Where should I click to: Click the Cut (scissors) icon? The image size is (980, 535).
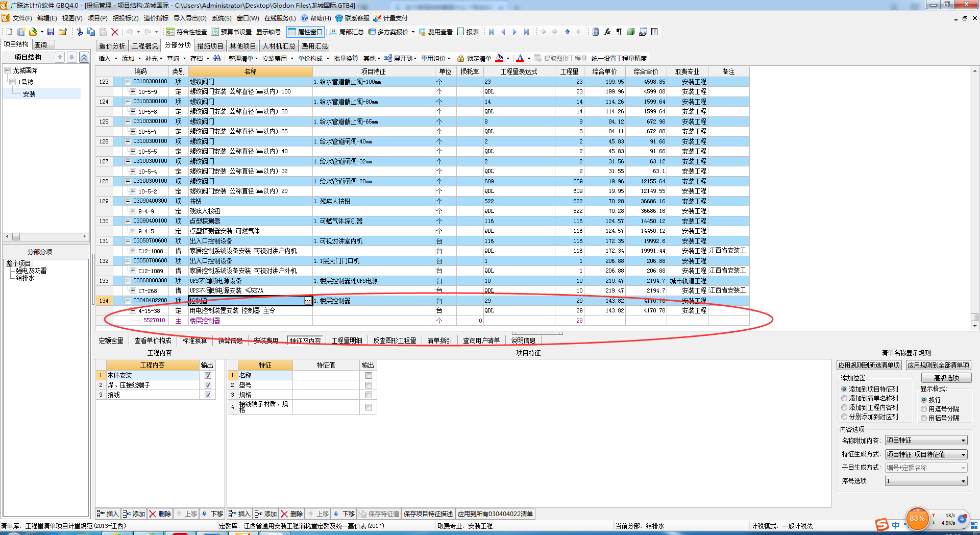click(80, 32)
